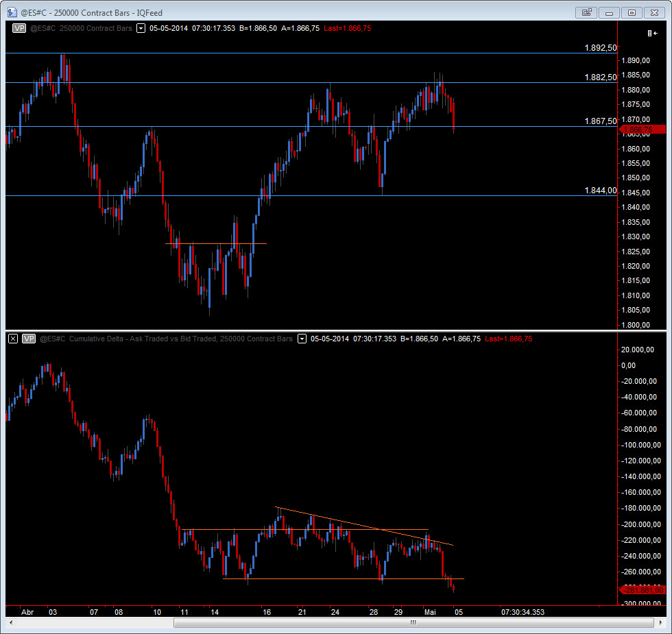
Task: Click the scroll-to-latest-bar arrow icon
Action: click(651, 33)
